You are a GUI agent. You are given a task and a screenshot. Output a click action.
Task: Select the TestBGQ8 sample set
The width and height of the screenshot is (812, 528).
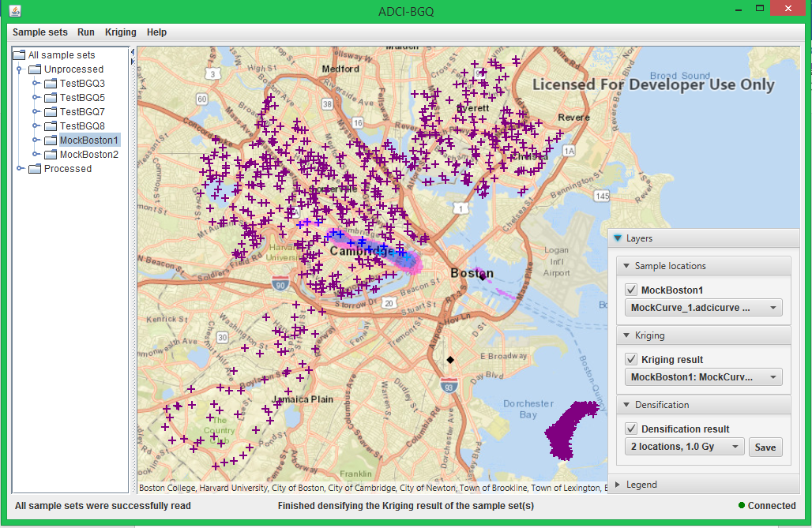[82, 125]
